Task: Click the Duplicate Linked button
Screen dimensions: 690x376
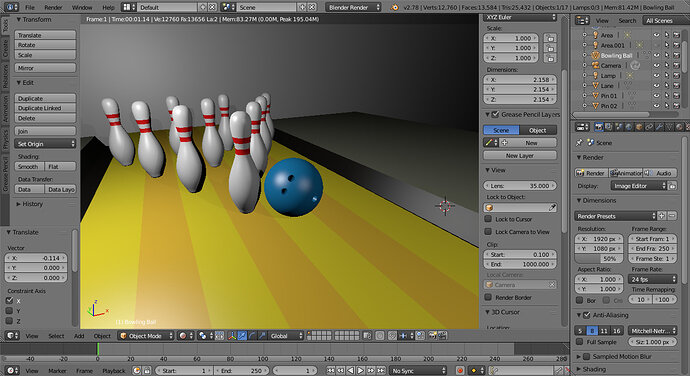Action: click(x=45, y=108)
